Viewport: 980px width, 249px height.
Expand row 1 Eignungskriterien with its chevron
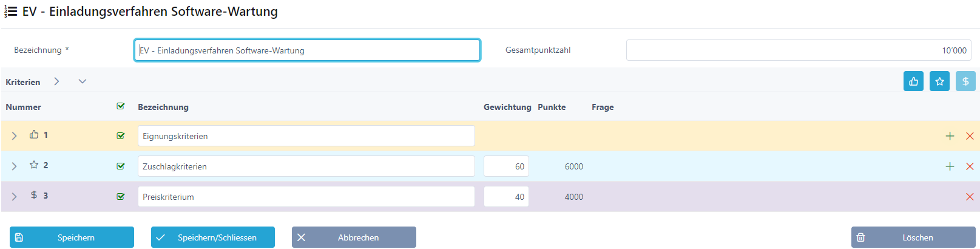tap(14, 136)
